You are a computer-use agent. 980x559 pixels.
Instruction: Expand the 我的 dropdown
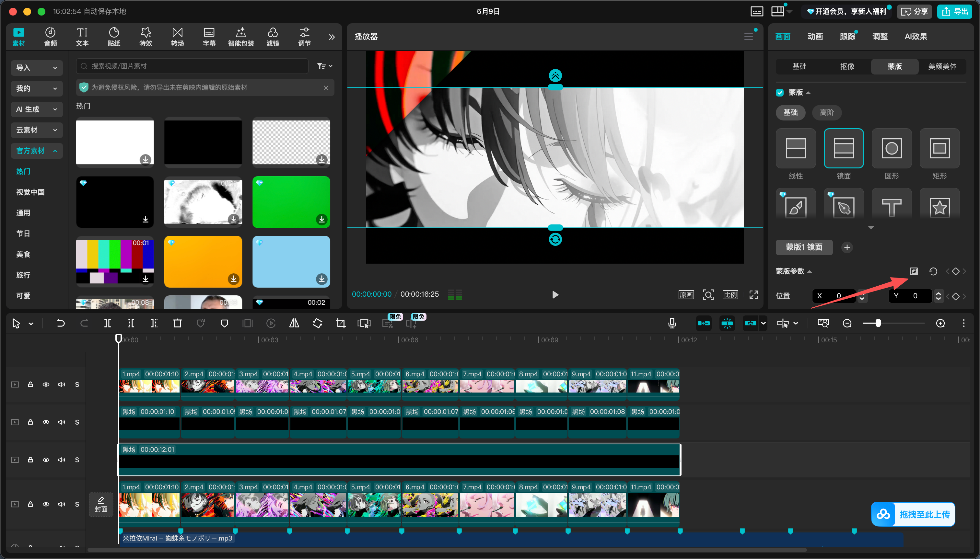(37, 88)
